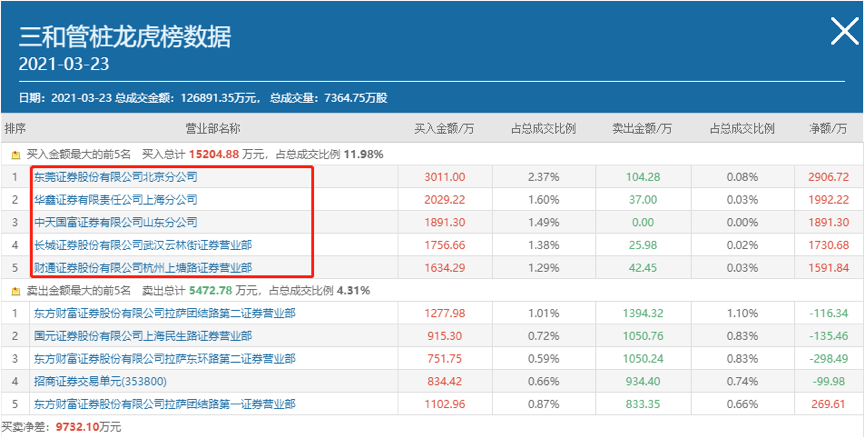
Task: View 东方财富证券拉萨团结路第一证券营业部 link
Action: click(164, 403)
